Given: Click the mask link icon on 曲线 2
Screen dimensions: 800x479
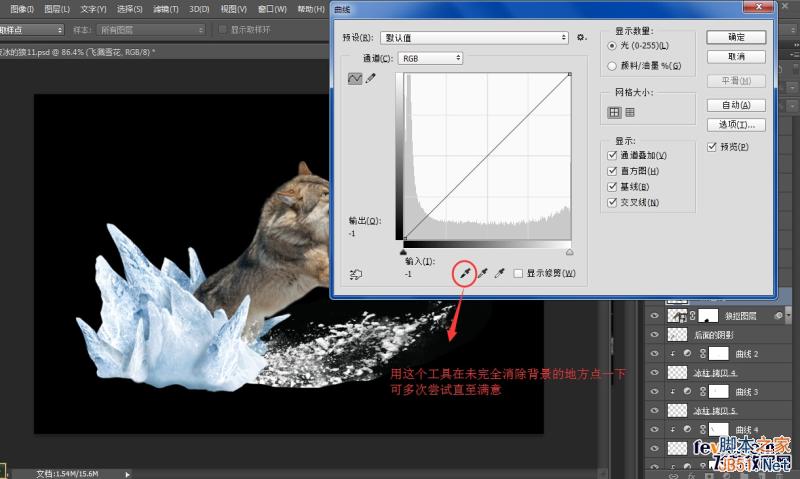Looking at the screenshot, I should click(x=703, y=354).
